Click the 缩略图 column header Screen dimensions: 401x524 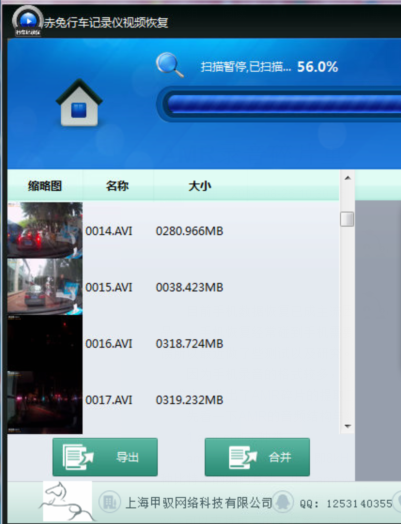click(45, 185)
